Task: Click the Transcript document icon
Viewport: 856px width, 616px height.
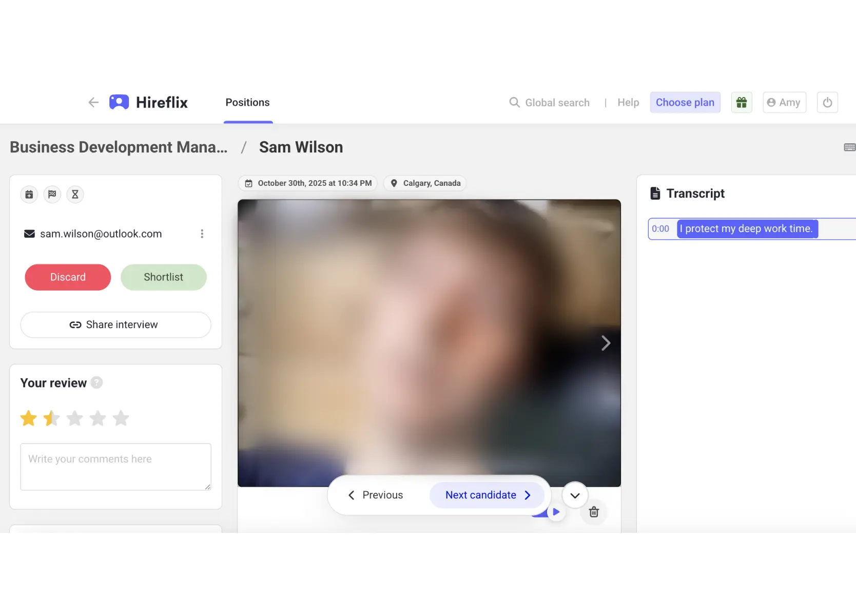Action: (655, 193)
